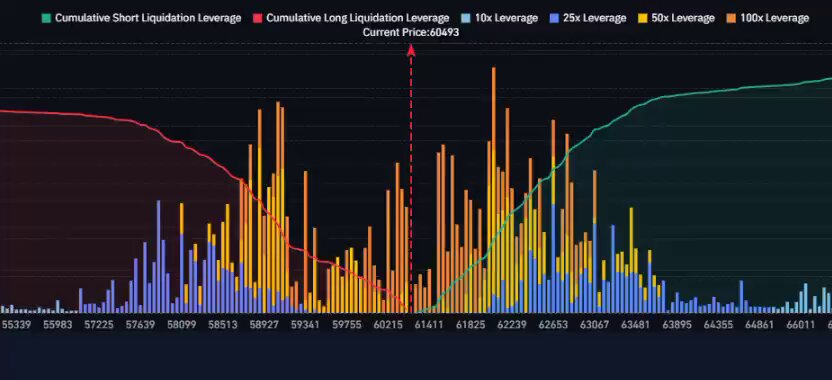Click light blue 10x Leverage swatch
This screenshot has width=832, height=380.
(466, 18)
